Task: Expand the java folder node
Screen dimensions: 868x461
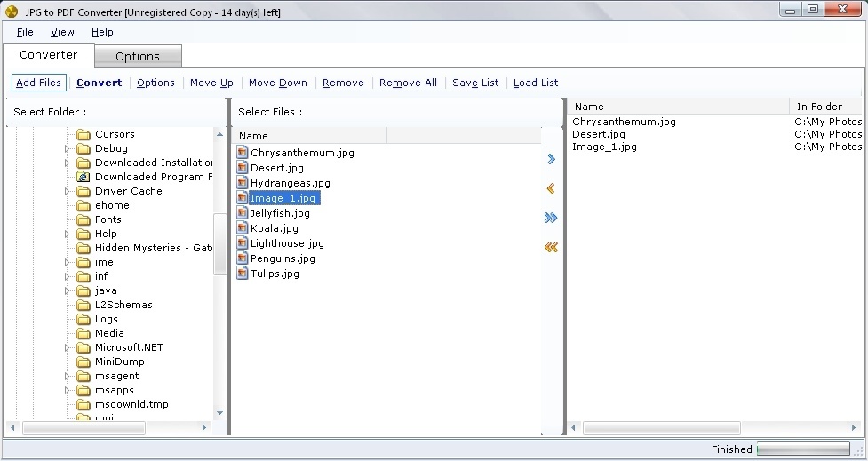Action: pos(67,290)
